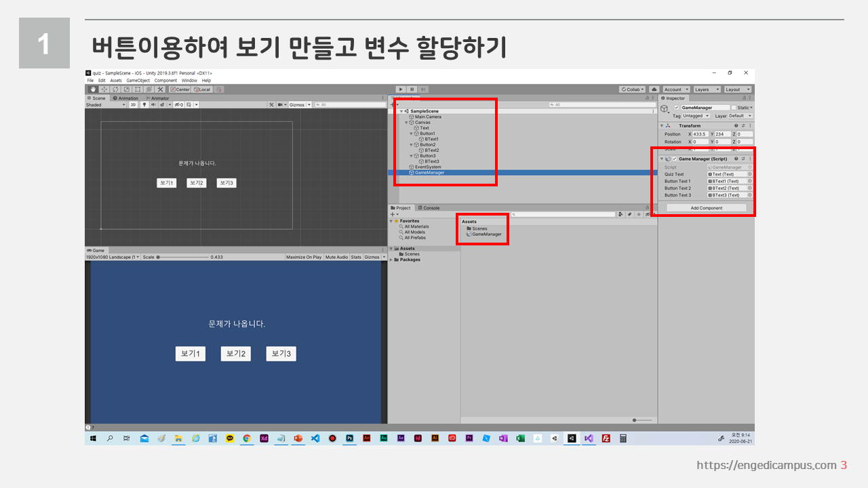The width and height of the screenshot is (868, 488).
Task: Select All Materials under Favorites
Action: click(414, 226)
